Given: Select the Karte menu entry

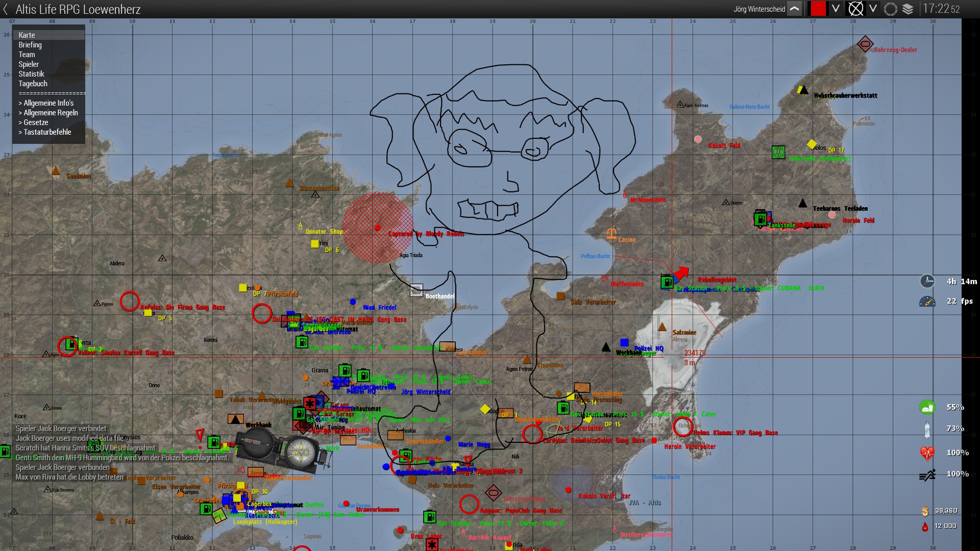Looking at the screenshot, I should [x=27, y=35].
